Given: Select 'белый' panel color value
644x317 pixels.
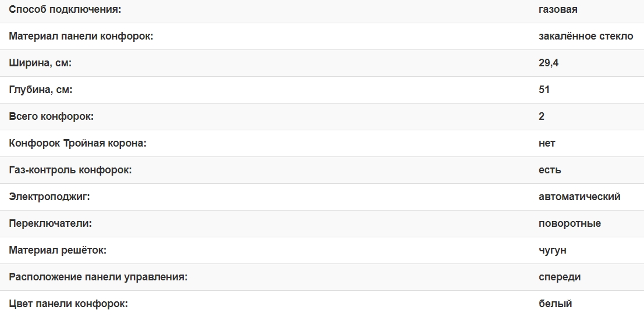Looking at the screenshot, I should point(556,304).
